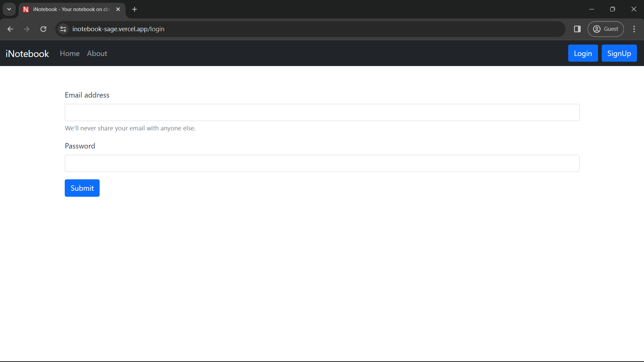Click the address bar URL
Screen dimensions: 644x362
click(118, 29)
